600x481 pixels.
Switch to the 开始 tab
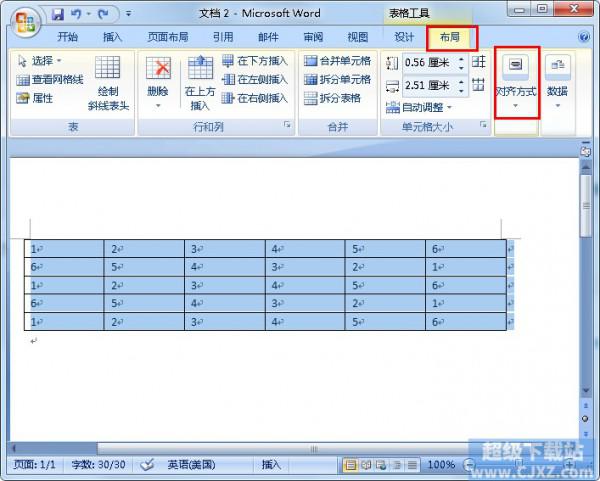(67, 37)
